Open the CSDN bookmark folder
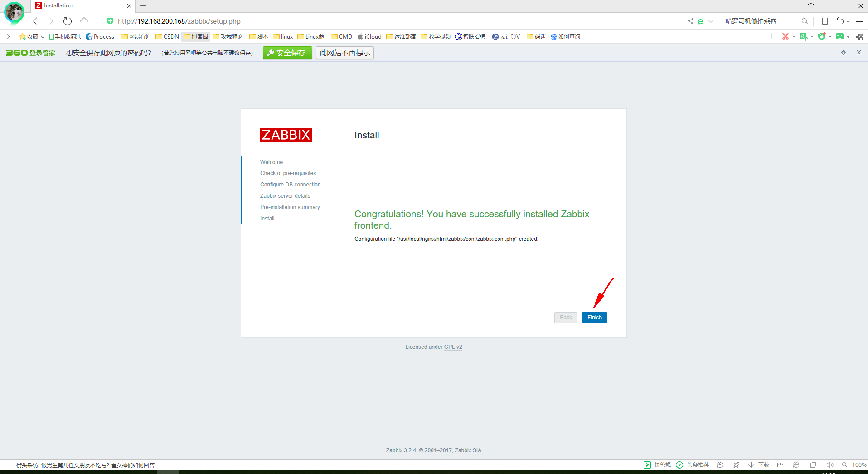Image resolution: width=868 pixels, height=474 pixels. coord(167,37)
